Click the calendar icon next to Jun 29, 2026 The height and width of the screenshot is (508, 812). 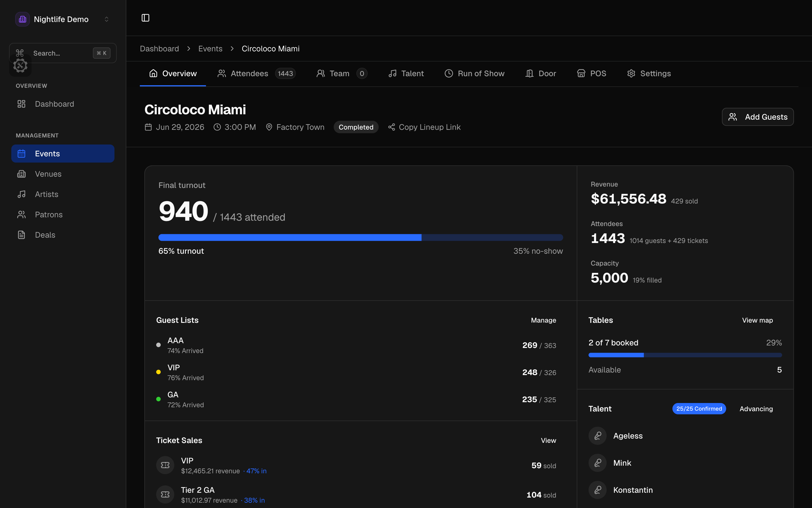coord(148,127)
